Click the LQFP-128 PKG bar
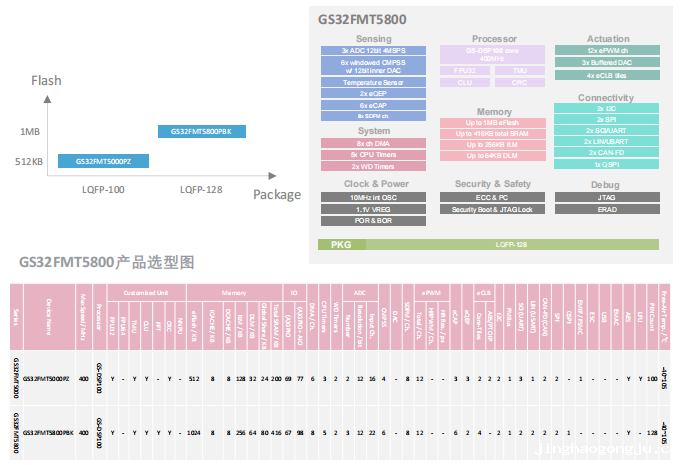 coord(488,244)
